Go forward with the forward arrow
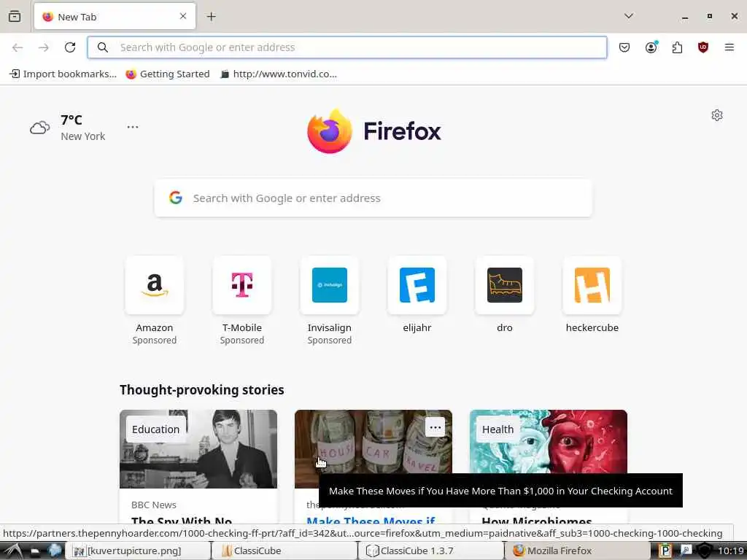This screenshot has height=560, width=747. 43,47
